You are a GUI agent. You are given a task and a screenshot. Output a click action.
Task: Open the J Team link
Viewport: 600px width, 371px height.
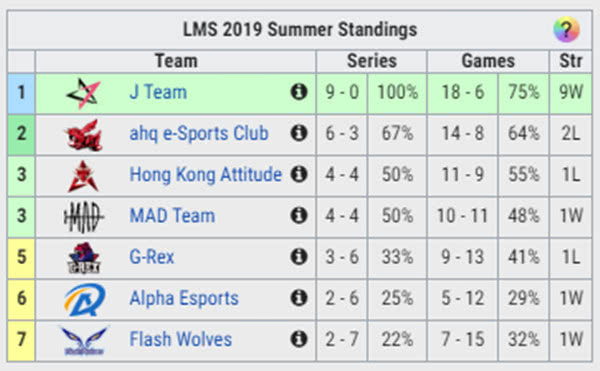(x=158, y=92)
